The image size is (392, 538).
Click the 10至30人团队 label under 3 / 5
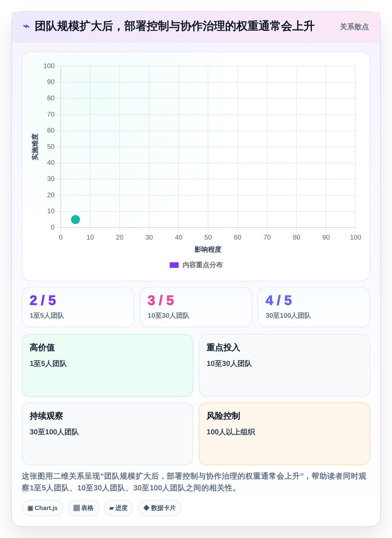pyautogui.click(x=169, y=316)
